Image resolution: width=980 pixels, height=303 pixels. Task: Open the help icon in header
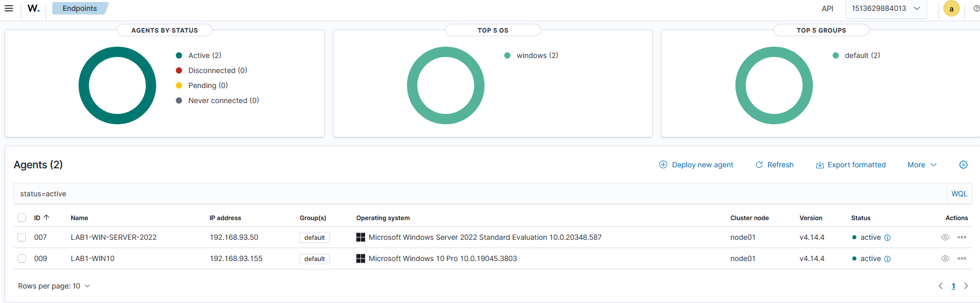pos(976,8)
